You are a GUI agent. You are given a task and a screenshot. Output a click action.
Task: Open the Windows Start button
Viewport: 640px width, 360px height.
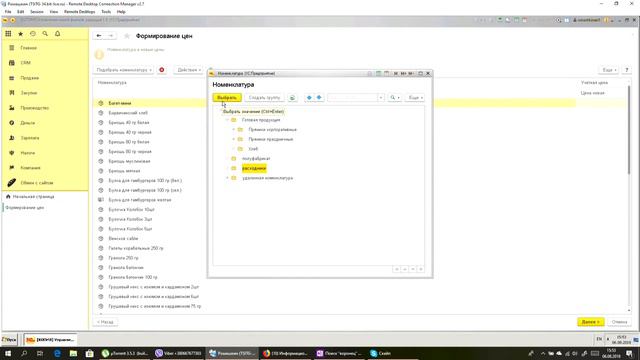tap(8, 353)
